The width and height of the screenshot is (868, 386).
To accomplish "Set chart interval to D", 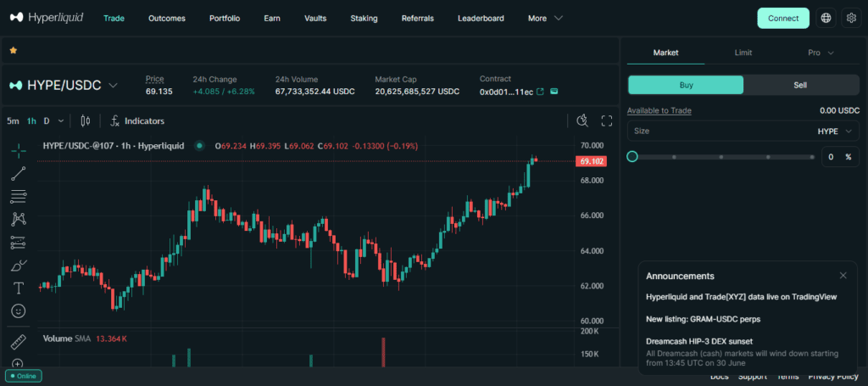I will [47, 120].
